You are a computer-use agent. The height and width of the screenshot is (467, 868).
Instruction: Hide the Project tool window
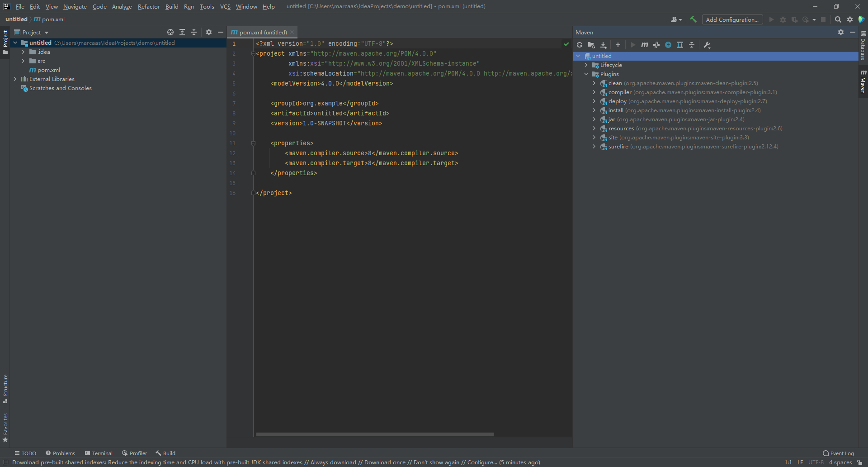(221, 32)
